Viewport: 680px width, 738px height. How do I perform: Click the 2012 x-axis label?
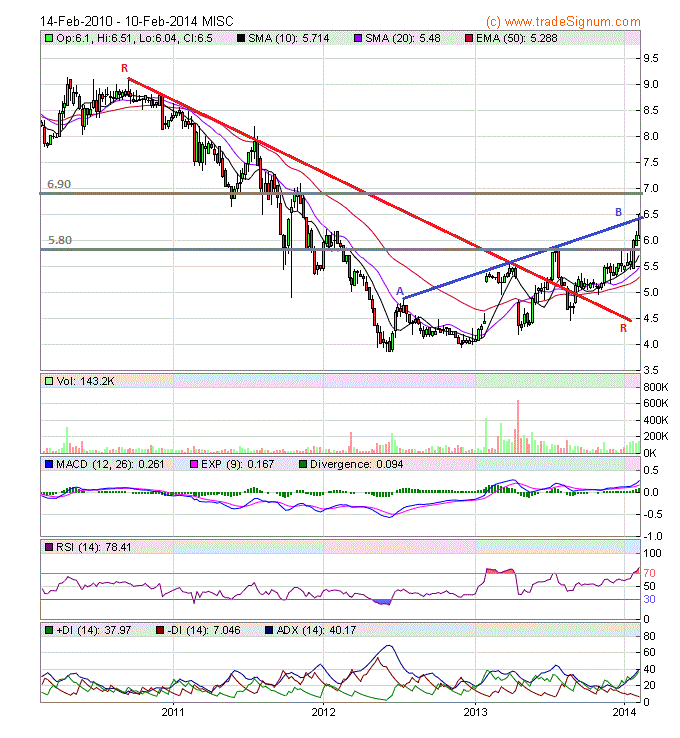(x=323, y=712)
